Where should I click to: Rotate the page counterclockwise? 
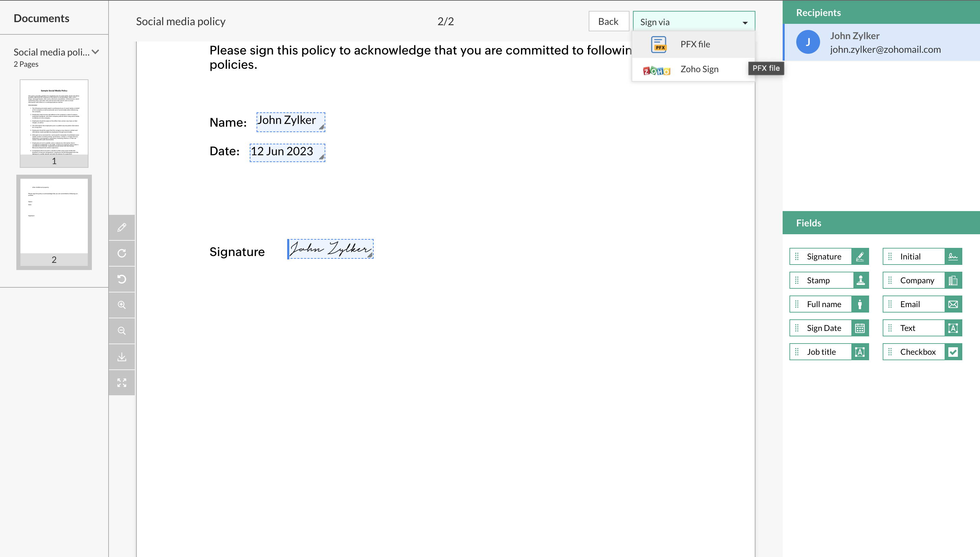coord(121,279)
